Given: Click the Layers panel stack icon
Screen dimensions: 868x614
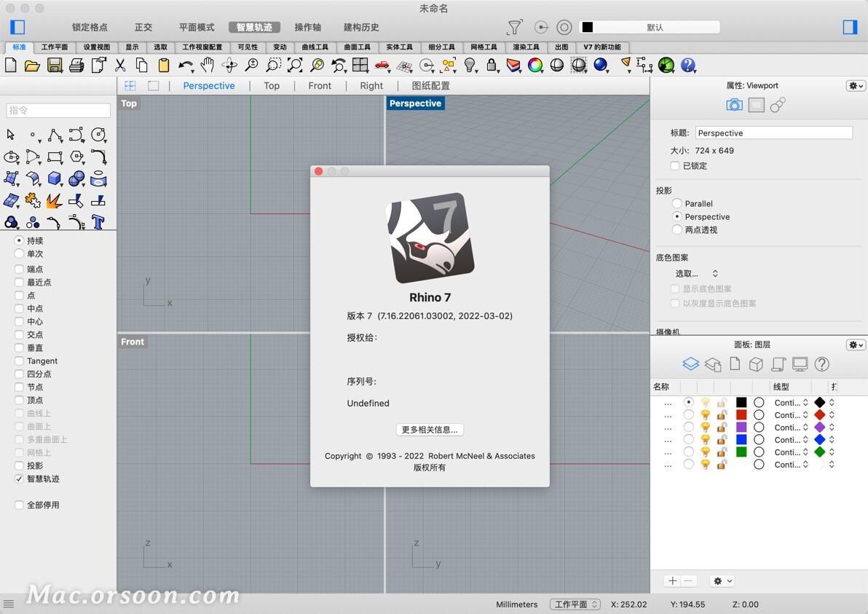Looking at the screenshot, I should 690,363.
